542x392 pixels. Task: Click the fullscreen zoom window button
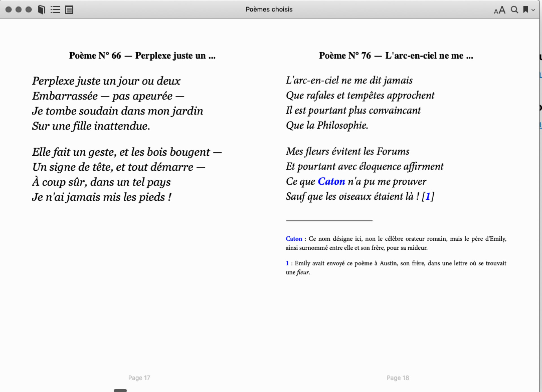click(29, 10)
